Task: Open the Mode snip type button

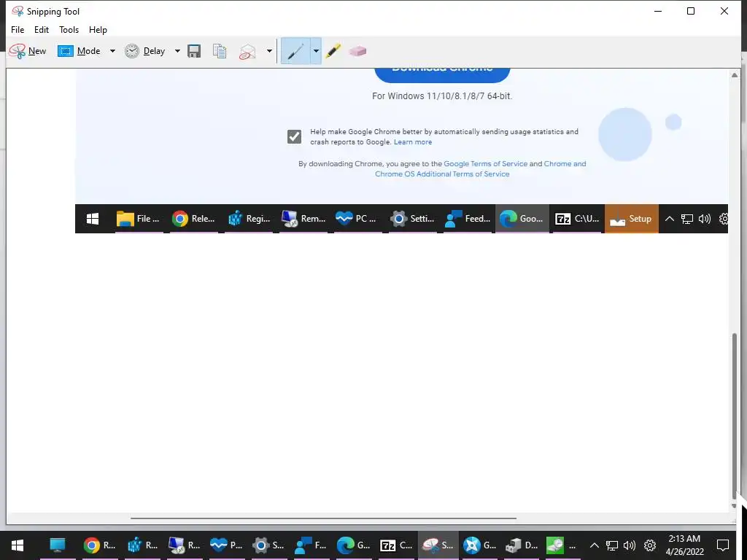Action: coord(79,51)
